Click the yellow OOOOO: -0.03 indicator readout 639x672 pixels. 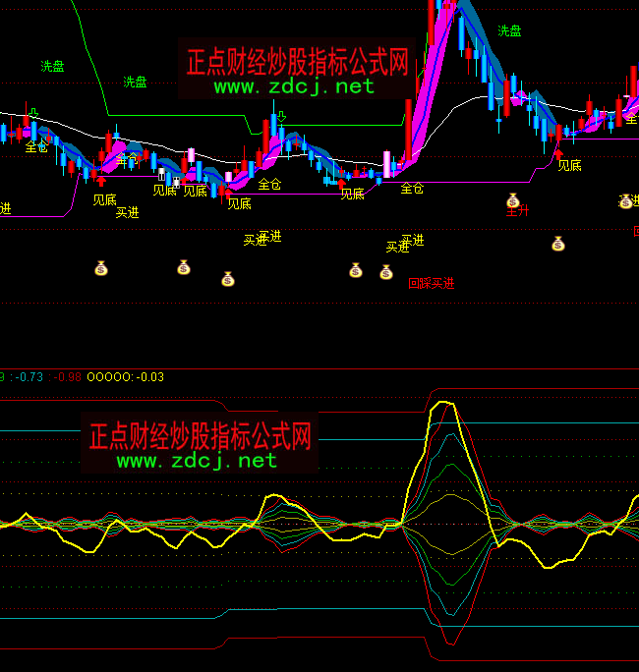pyautogui.click(x=126, y=376)
